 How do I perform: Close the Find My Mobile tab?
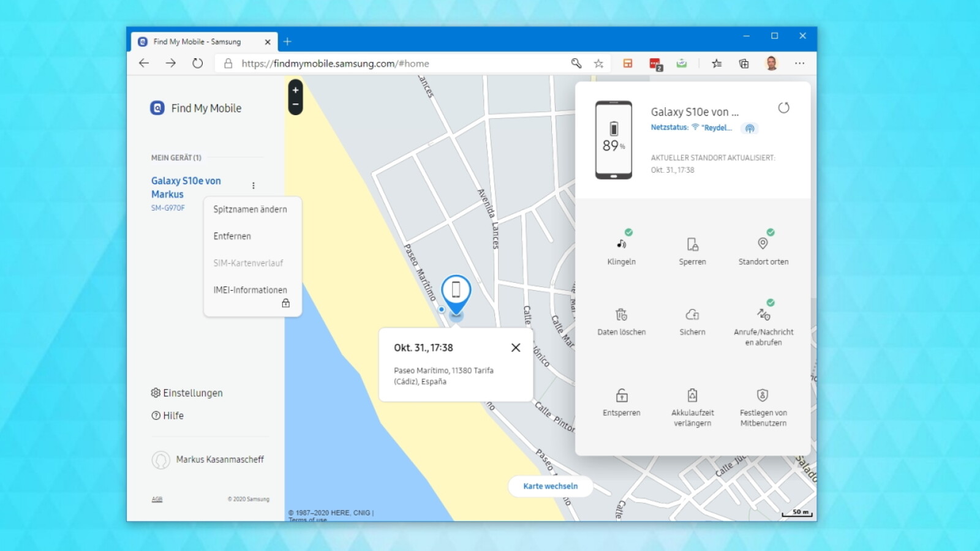268,42
